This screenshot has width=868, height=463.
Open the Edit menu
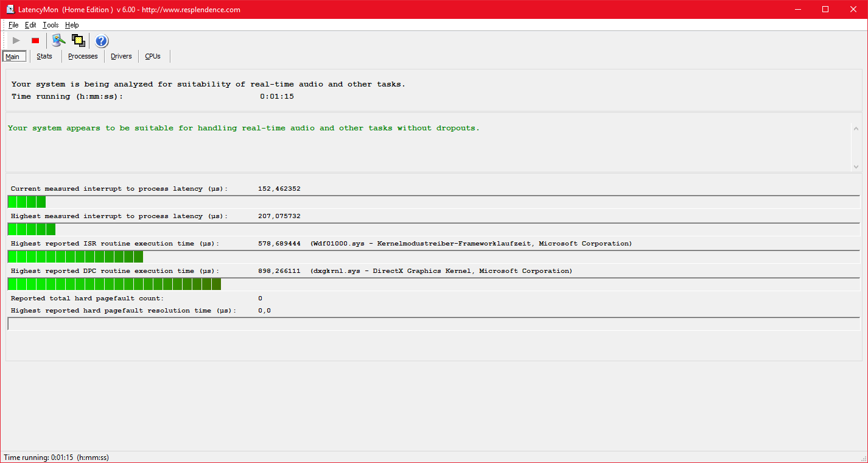[x=30, y=25]
